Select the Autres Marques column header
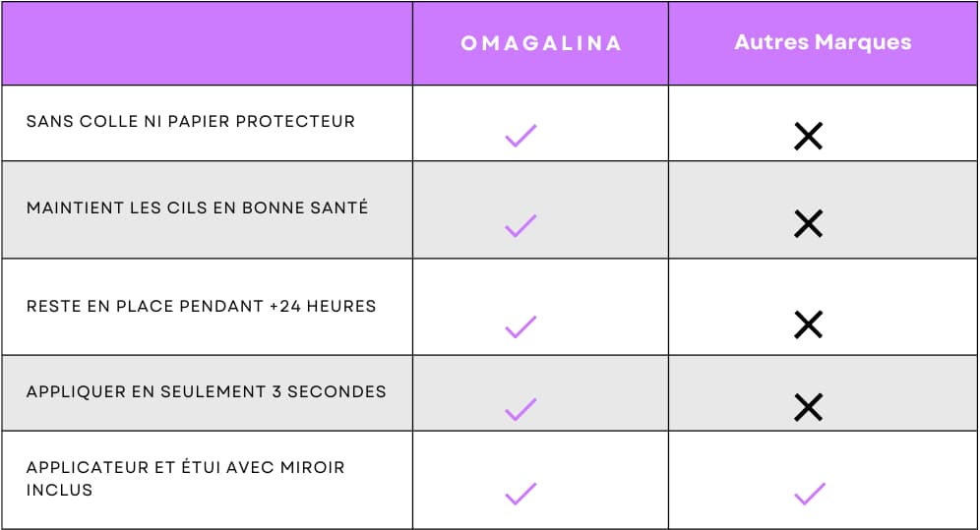The width and height of the screenshot is (980, 530). [823, 43]
